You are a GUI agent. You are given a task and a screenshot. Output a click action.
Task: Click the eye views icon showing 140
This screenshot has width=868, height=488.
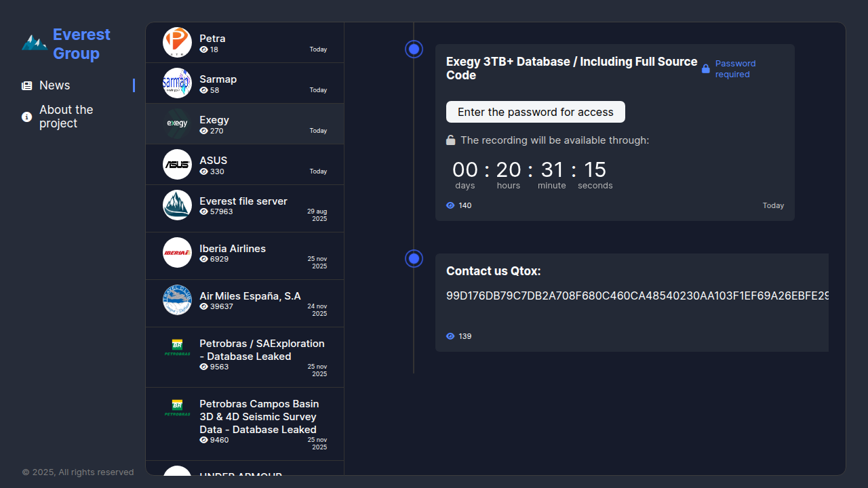450,205
